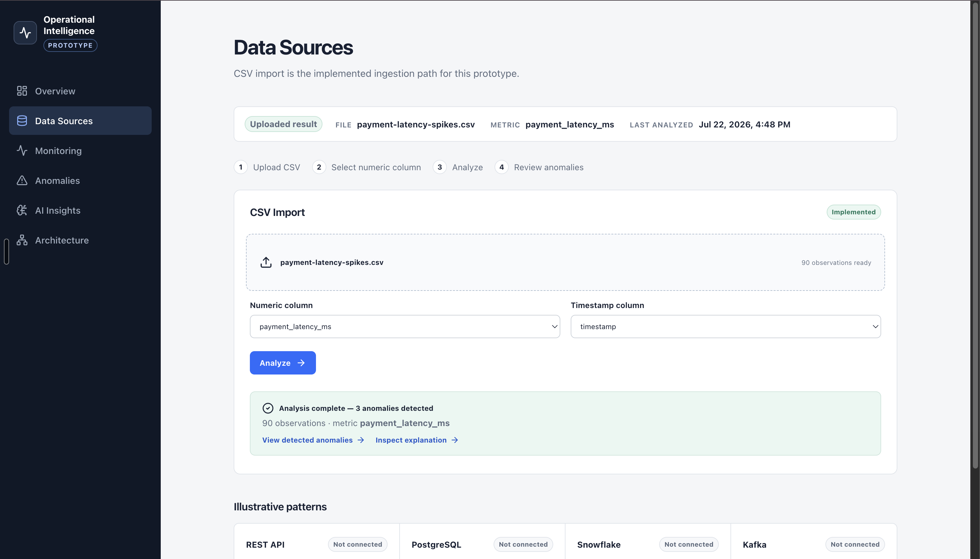Open the Anomalies page
980x559 pixels.
[80, 181]
